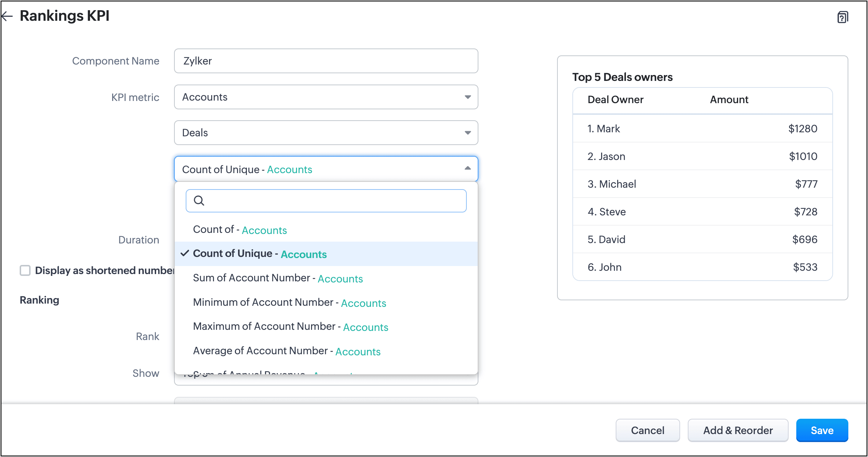Collapse the Count of Unique Accounts dropdown
The height and width of the screenshot is (457, 868).
[x=467, y=168]
